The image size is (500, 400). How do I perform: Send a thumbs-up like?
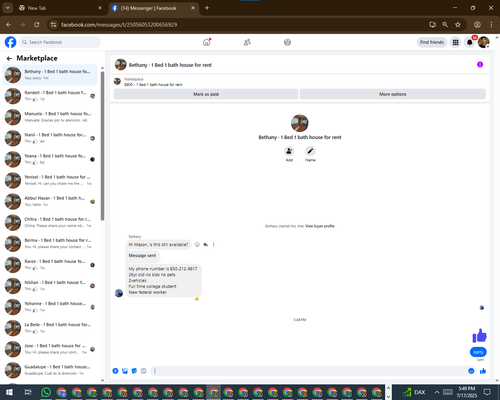(x=483, y=371)
